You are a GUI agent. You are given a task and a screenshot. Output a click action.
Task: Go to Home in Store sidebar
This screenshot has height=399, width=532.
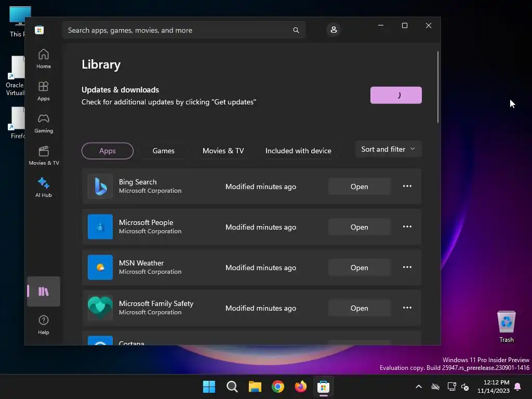(x=44, y=59)
